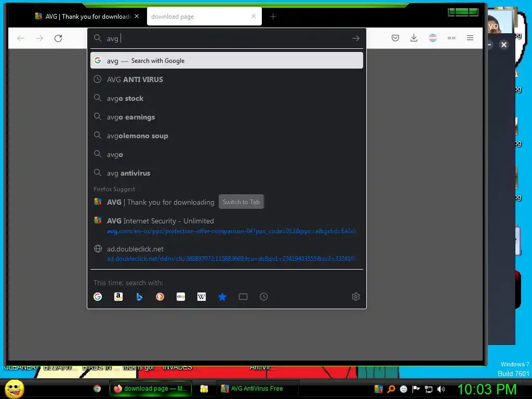532x399 pixels.
Task: Click the striped profile avatar icon
Action: click(x=433, y=38)
